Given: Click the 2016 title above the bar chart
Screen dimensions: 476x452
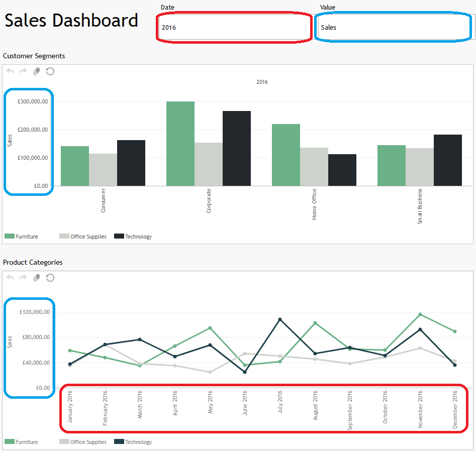Looking at the screenshot, I should point(262,82).
